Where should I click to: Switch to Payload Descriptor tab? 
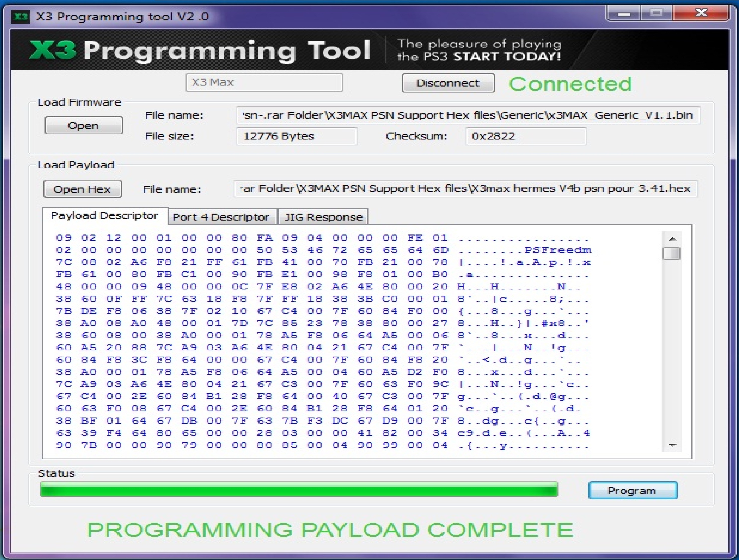point(105,216)
